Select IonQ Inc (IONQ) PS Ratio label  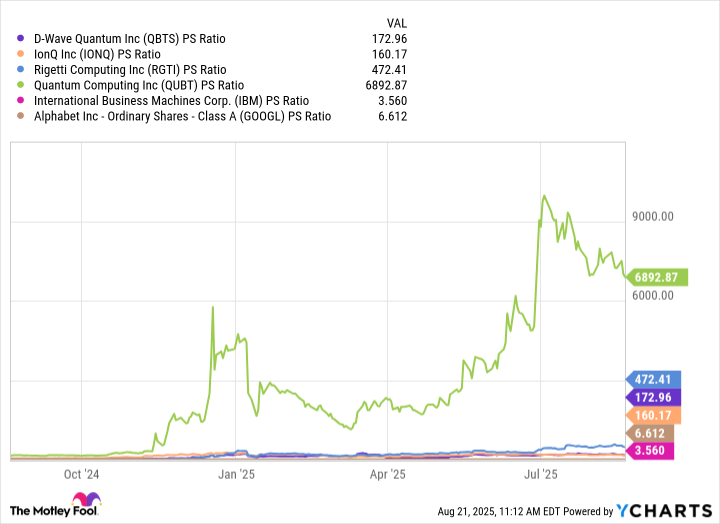97,54
